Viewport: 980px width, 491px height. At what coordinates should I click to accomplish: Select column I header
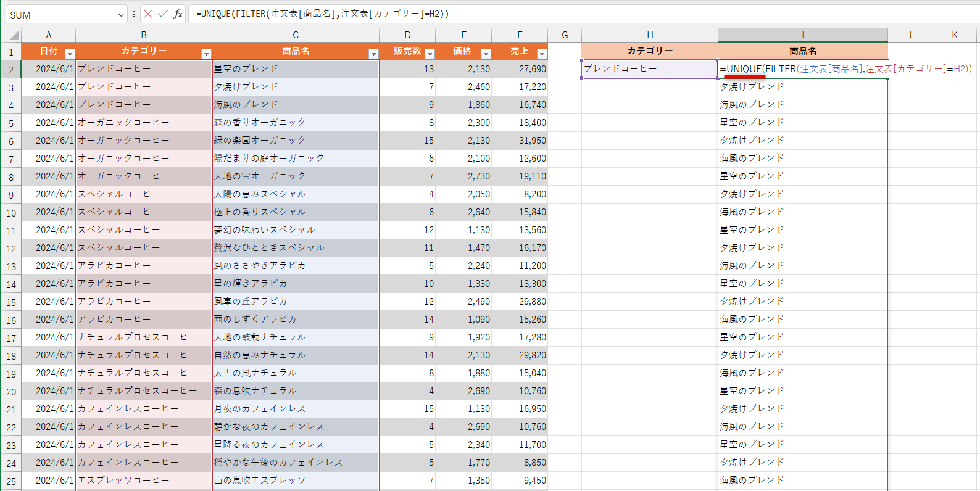(x=803, y=35)
